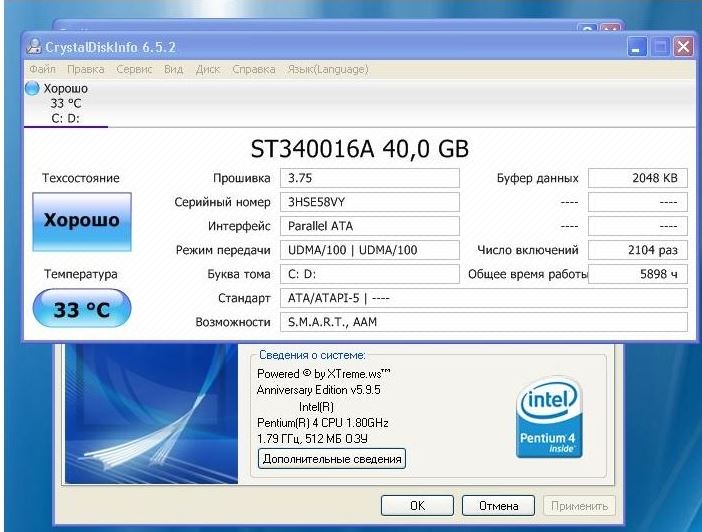Click OK in the System Properties window
Screen dimensions: 702x532
coord(417,506)
